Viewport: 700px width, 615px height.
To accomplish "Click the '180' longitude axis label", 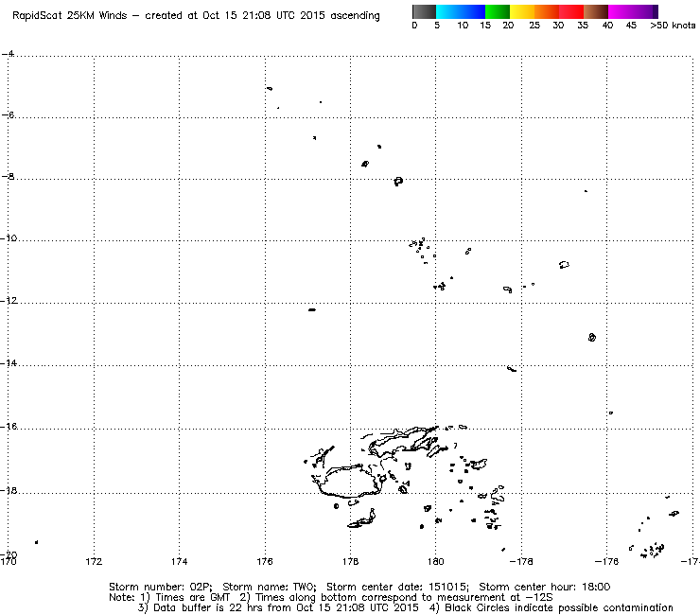I will pos(436,561).
